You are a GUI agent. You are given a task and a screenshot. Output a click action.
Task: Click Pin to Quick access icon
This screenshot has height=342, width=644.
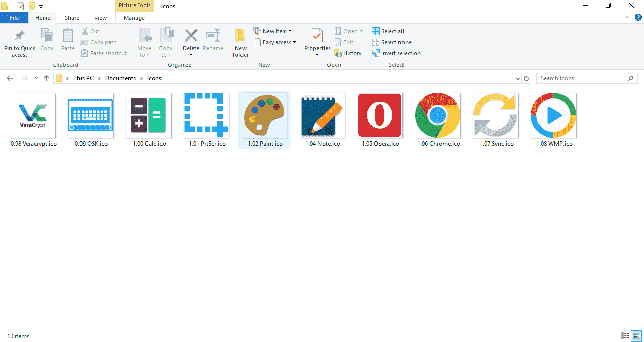[20, 36]
